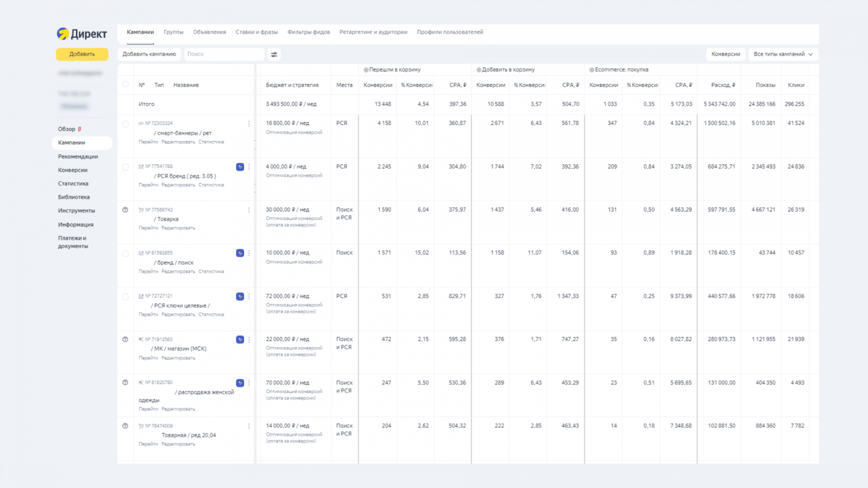This screenshot has height=488, width=868.
Task: Open the Конверсии selector at top right
Action: (725, 54)
